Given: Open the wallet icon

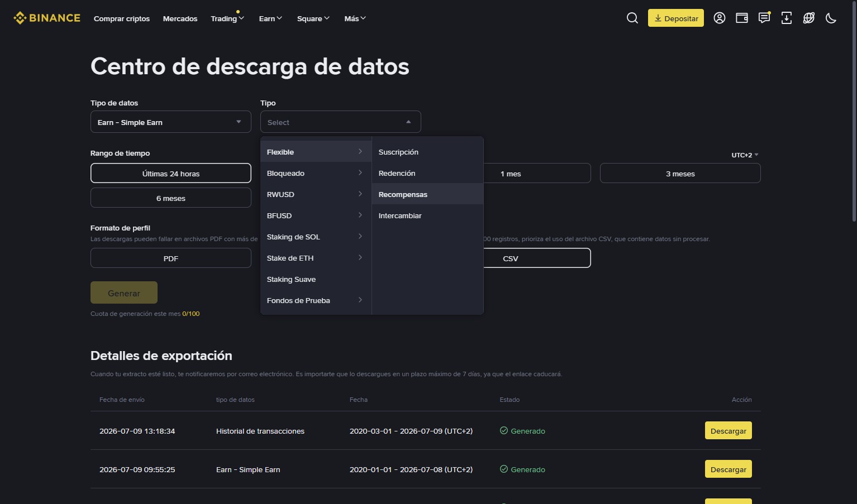Looking at the screenshot, I should [x=742, y=18].
